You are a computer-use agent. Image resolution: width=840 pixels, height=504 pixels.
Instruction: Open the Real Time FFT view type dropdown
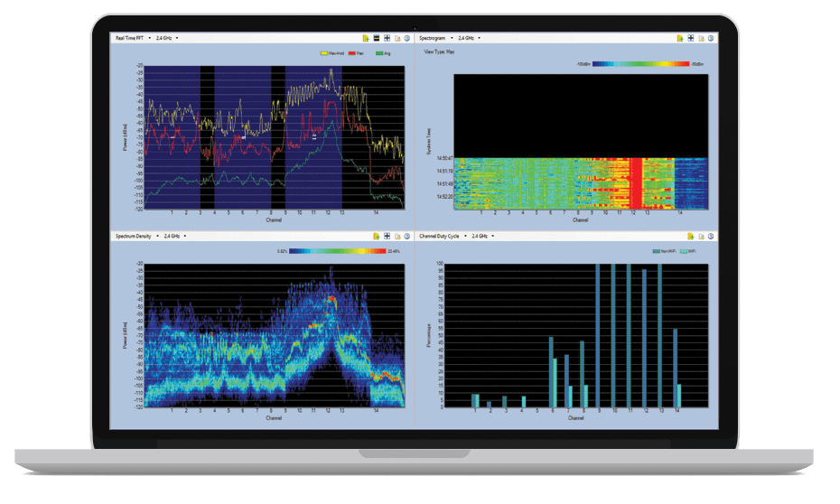pos(149,38)
